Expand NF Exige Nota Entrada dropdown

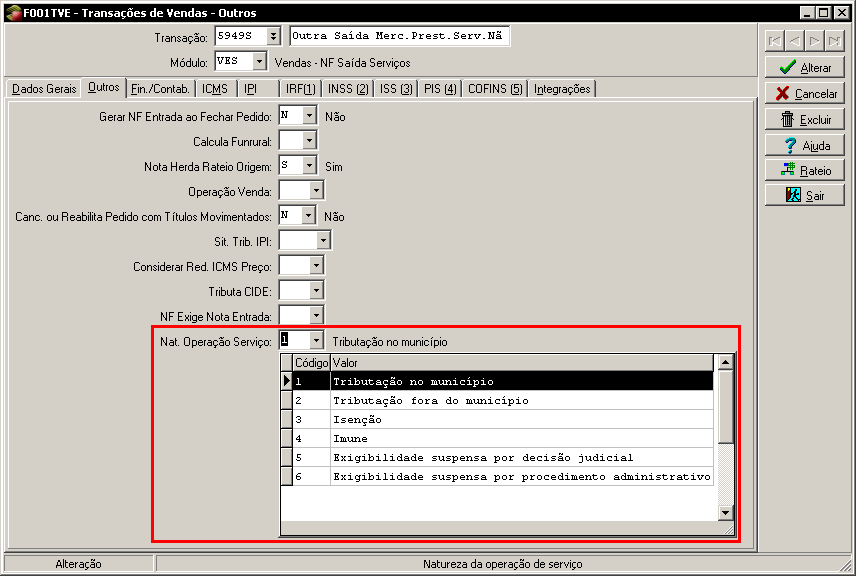click(317, 316)
